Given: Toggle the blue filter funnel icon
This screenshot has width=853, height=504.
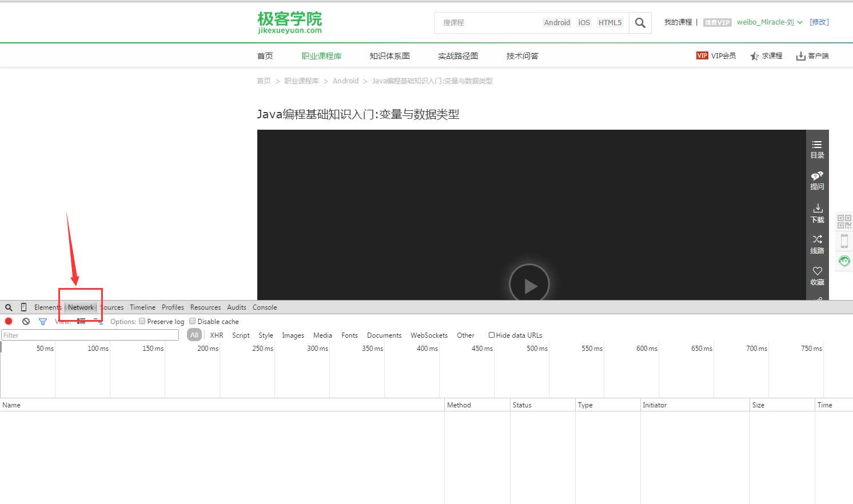Looking at the screenshot, I should click(x=42, y=322).
